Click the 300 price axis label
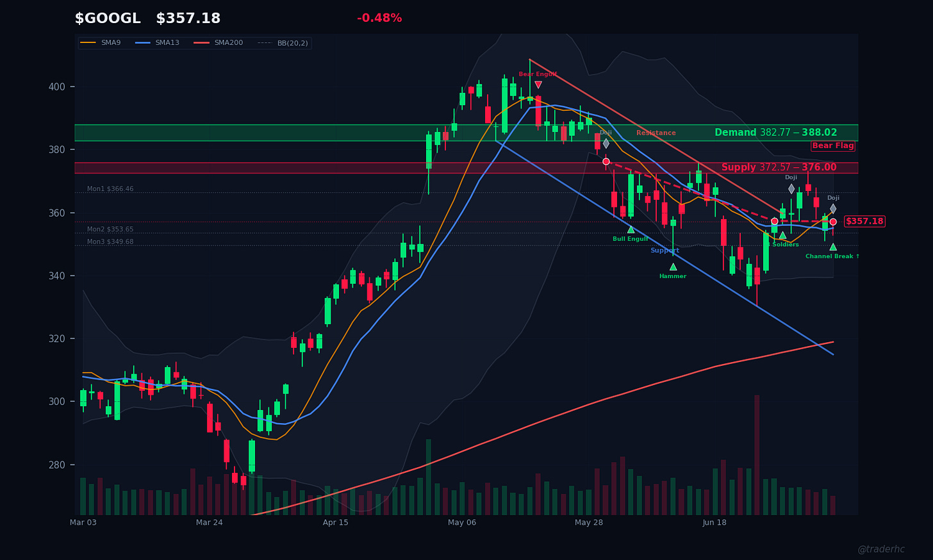Viewport: 933px width, 560px height. (x=58, y=402)
